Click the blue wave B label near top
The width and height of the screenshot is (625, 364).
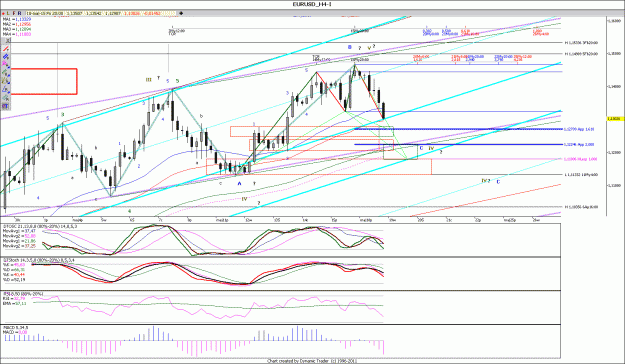pyautogui.click(x=350, y=47)
